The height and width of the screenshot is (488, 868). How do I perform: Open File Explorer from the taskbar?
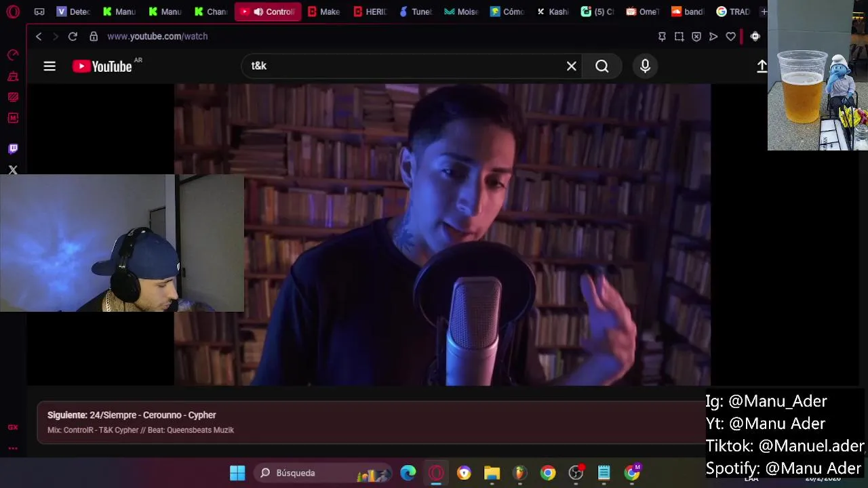[492, 473]
